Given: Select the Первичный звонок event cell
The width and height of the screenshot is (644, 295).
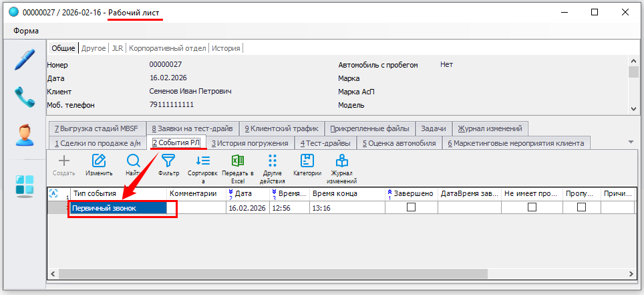Looking at the screenshot, I should 118,208.
